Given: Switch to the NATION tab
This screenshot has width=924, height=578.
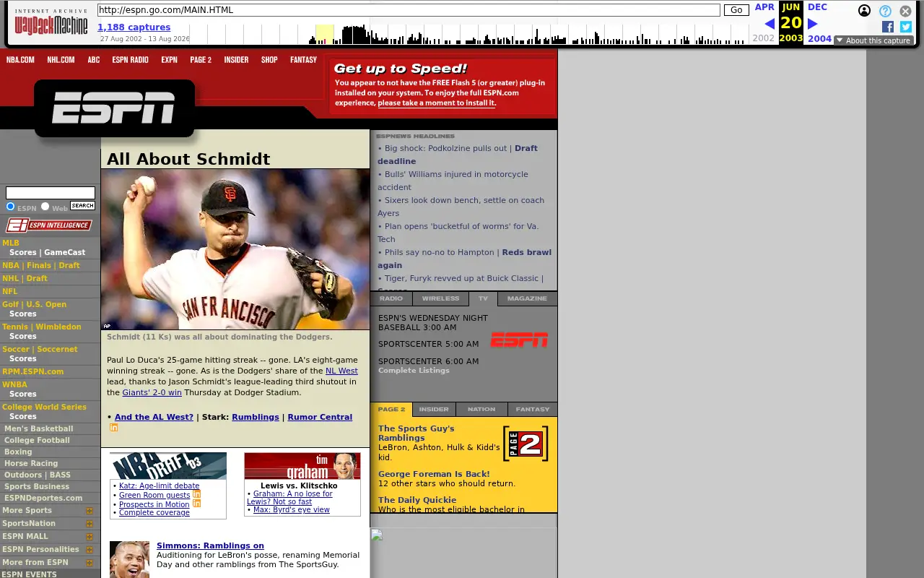Looking at the screenshot, I should click(481, 409).
